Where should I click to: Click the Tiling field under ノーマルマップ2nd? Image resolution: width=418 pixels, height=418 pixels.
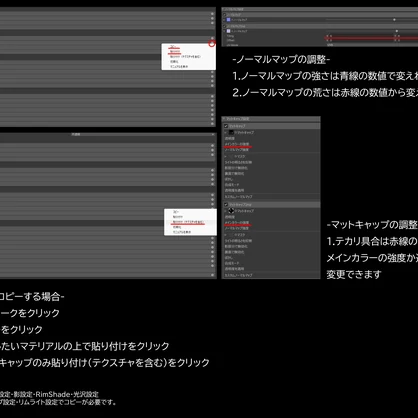(x=371, y=36)
